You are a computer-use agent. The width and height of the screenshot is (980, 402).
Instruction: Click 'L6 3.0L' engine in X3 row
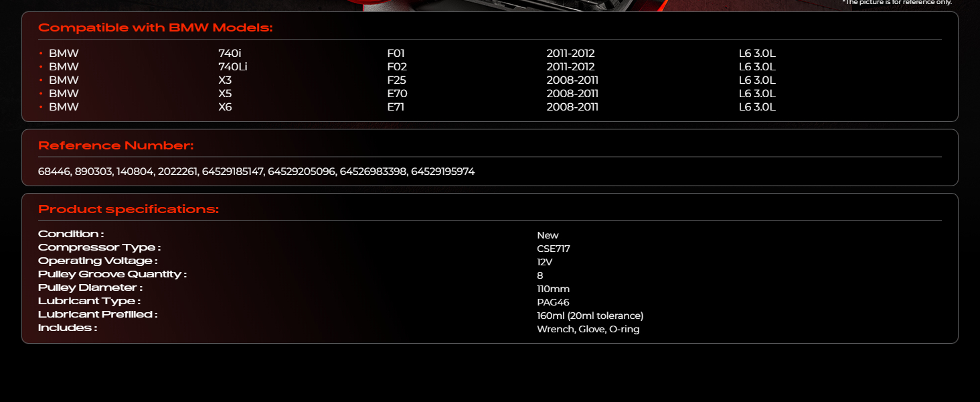(x=757, y=80)
